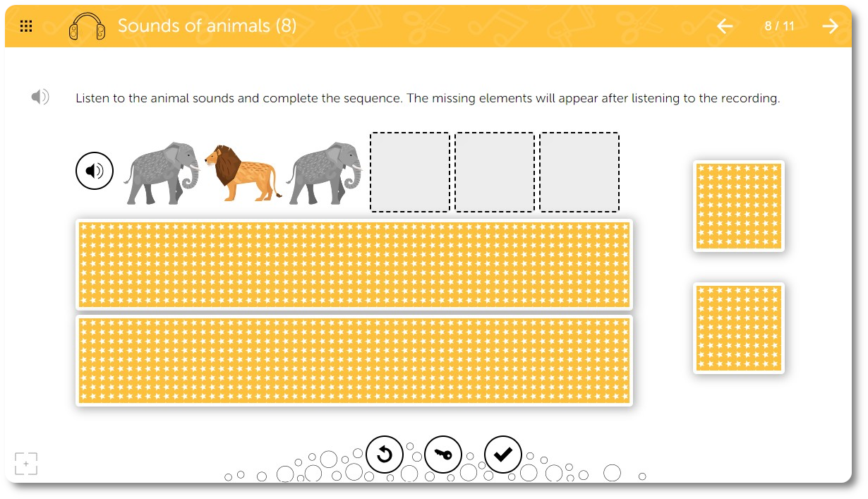
Task: Play the instruction audio speaker icon
Action: [x=40, y=97]
